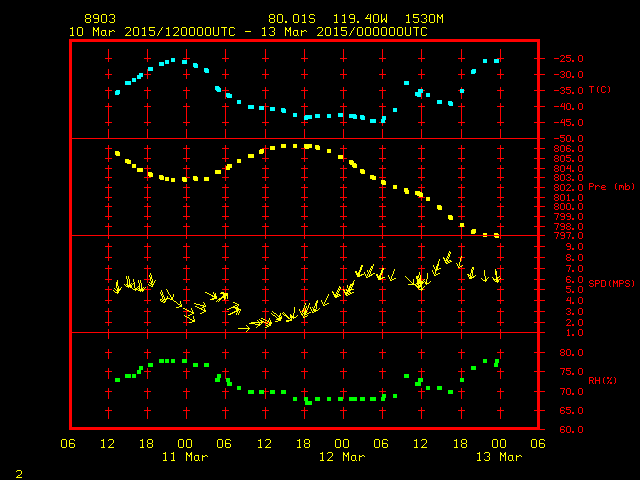Click the 70.0 humidity tick value
The height and width of the screenshot is (480, 640).
point(571,392)
